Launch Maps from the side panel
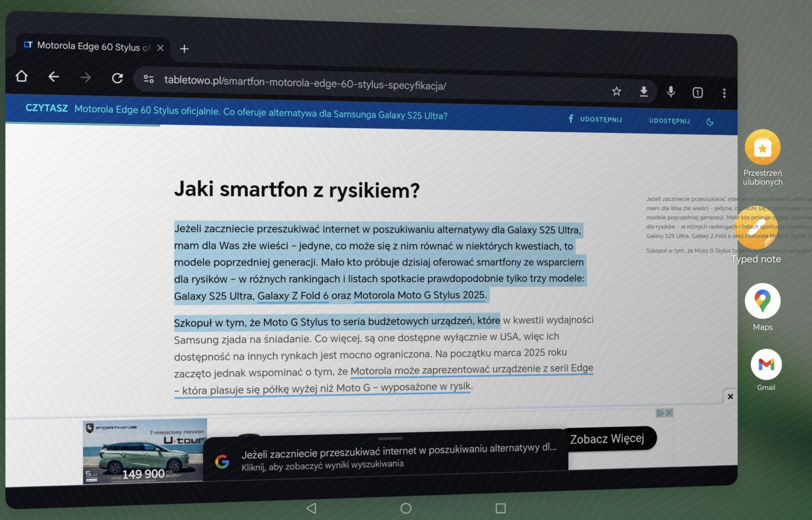This screenshot has width=812, height=520. pyautogui.click(x=763, y=307)
